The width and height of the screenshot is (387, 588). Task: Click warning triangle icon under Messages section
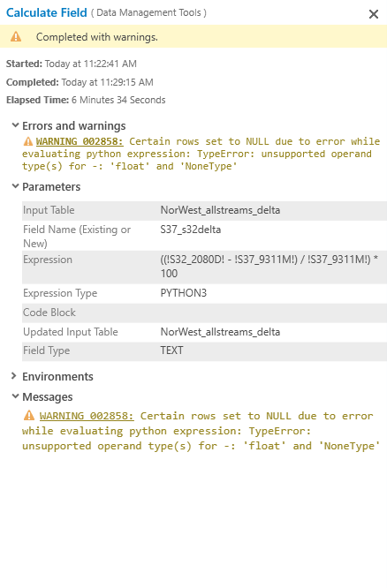pos(29,416)
